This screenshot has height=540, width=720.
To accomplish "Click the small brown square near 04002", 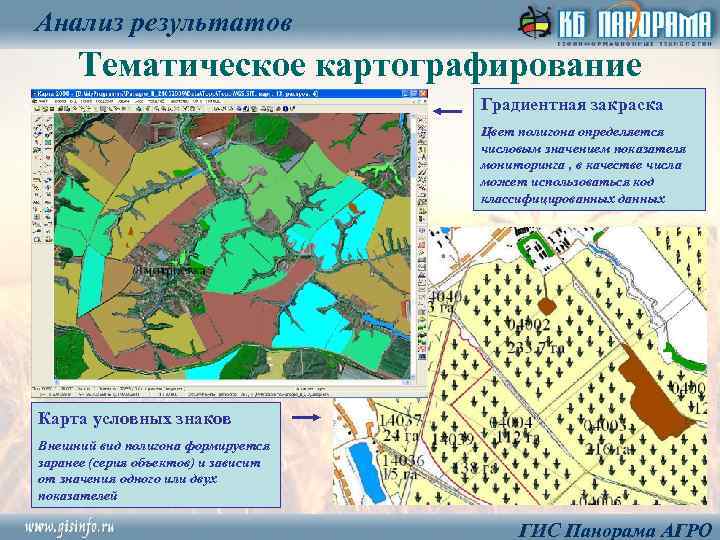I will [x=546, y=306].
